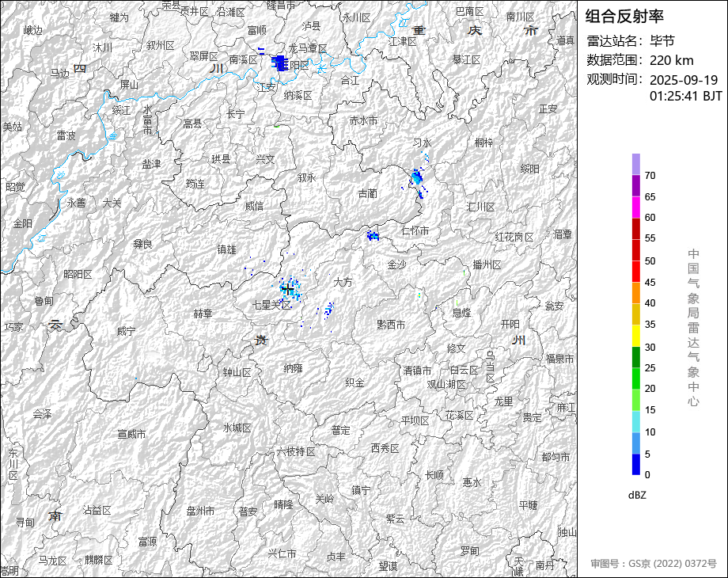Click the 綦江区 district label
Screen dimensions: 728x578
(x=467, y=60)
